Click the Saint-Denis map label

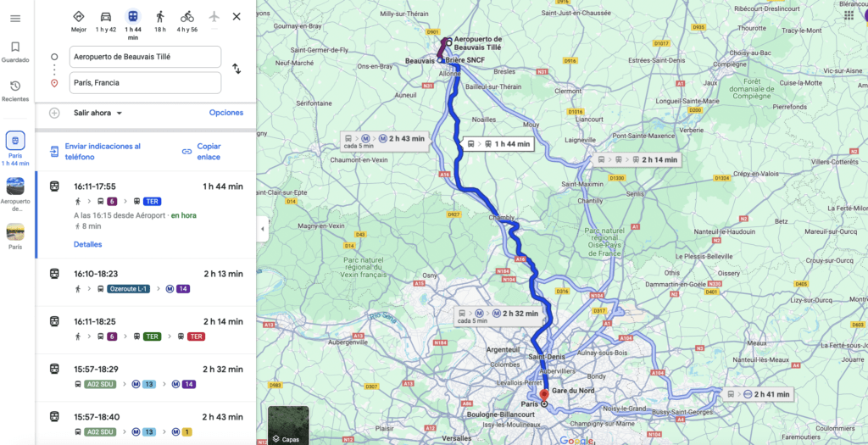click(547, 357)
